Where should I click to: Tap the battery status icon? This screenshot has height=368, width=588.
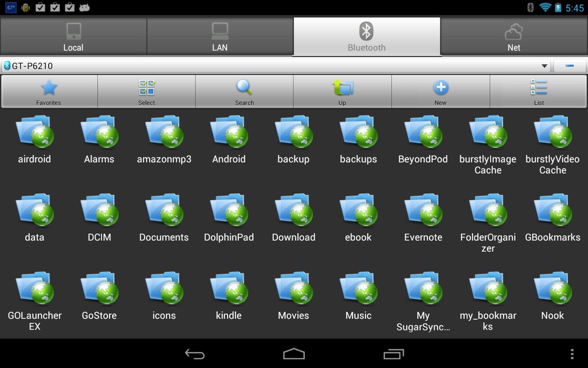click(x=558, y=7)
